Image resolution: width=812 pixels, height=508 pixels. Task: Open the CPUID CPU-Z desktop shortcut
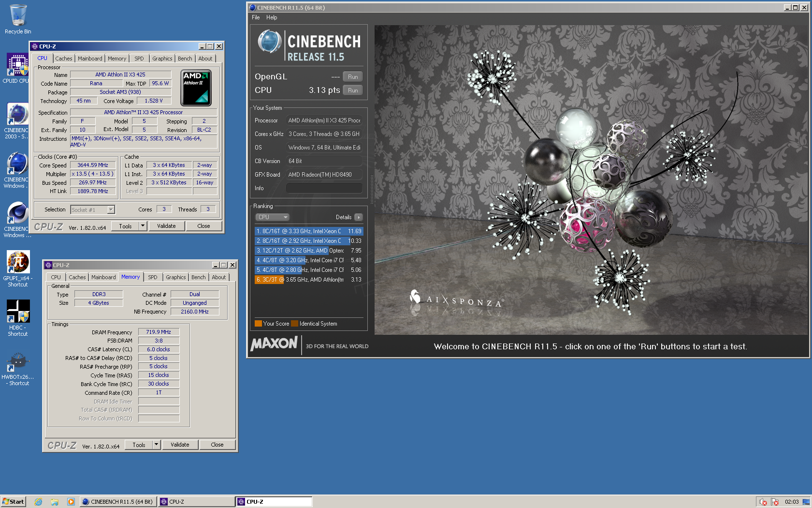coord(17,68)
